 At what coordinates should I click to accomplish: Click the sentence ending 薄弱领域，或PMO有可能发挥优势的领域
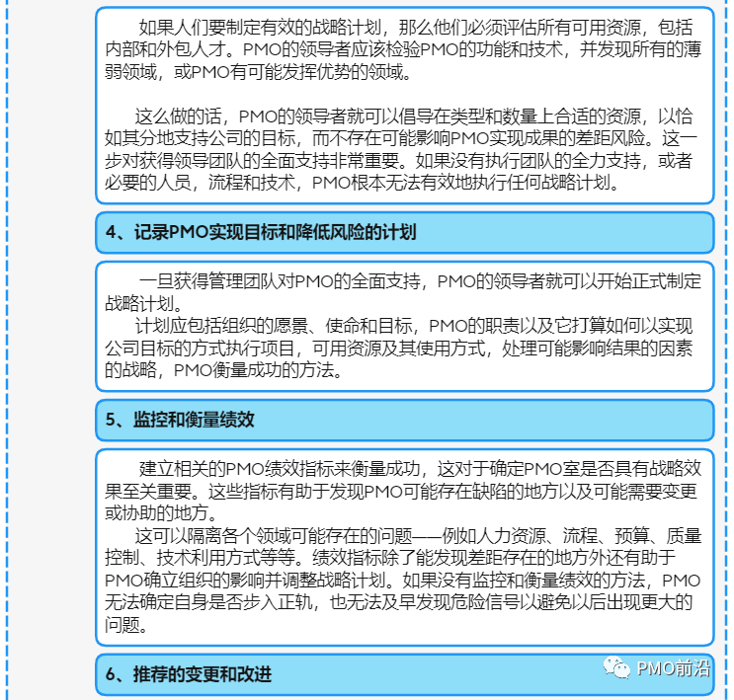coord(403,61)
